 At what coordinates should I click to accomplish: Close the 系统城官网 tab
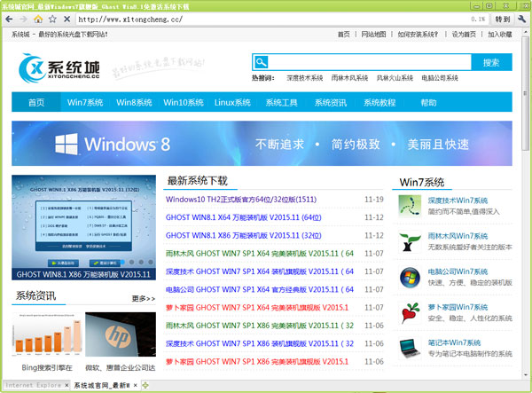click(x=135, y=385)
